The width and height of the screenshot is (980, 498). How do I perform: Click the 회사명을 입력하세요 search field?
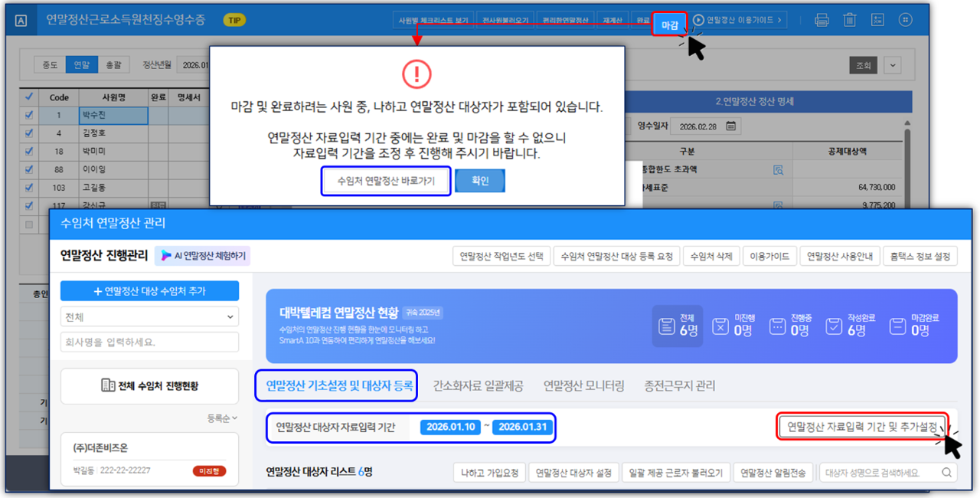[149, 342]
